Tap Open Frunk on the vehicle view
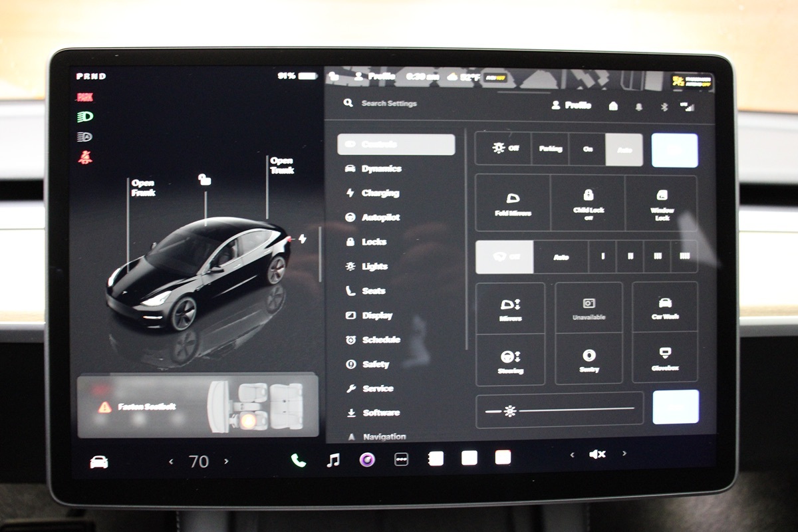798x532 pixels. pyautogui.click(x=144, y=188)
